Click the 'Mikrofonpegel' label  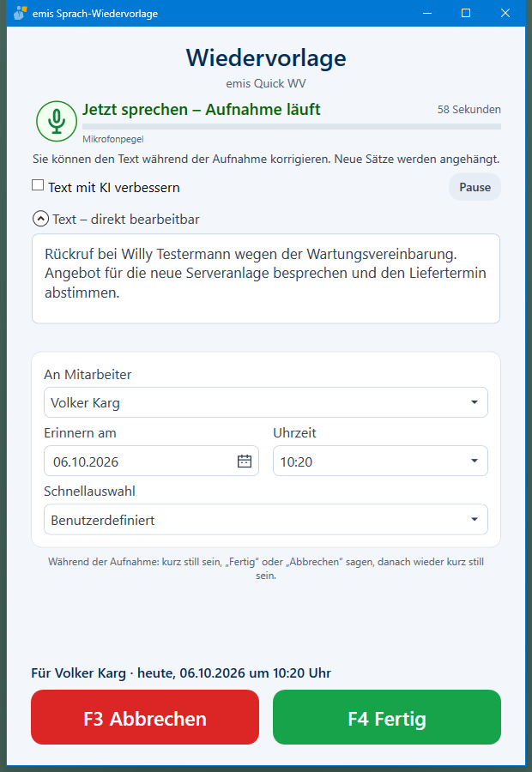(112, 139)
